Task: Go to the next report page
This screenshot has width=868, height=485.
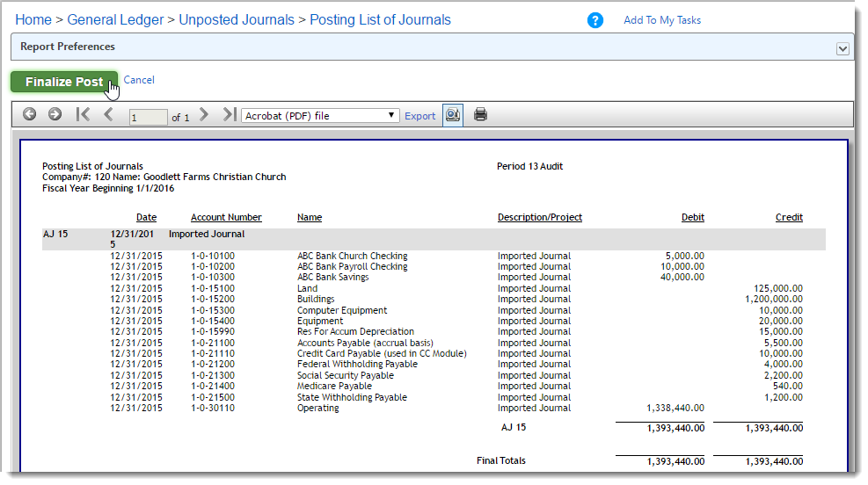Action: [204, 114]
